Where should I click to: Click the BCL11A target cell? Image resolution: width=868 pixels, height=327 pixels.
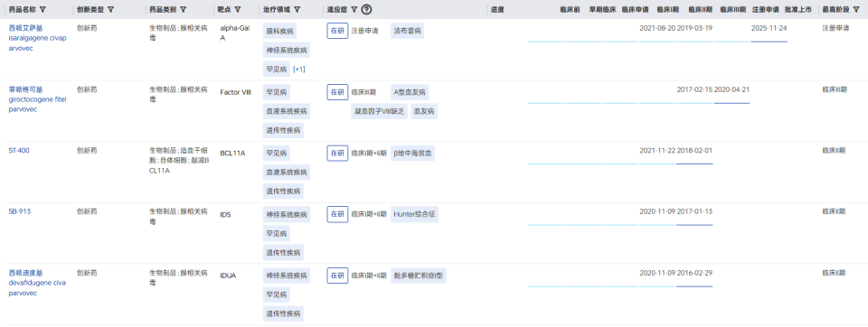click(232, 154)
